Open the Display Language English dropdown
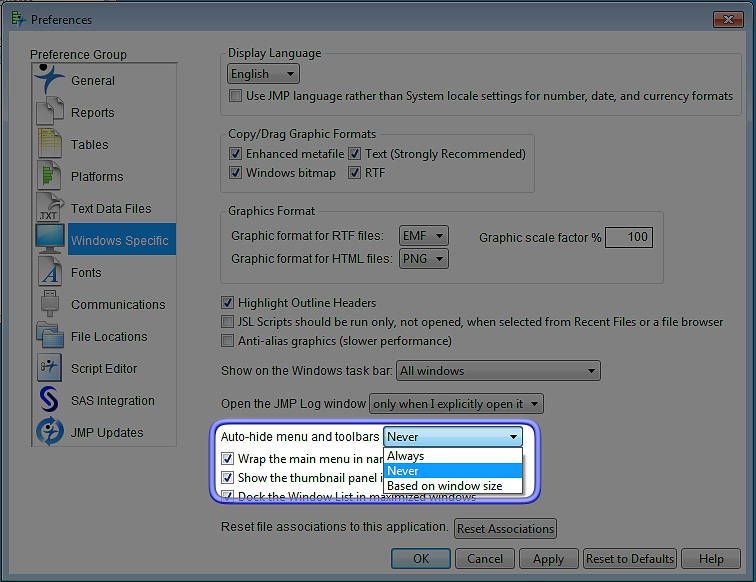Viewport: 756px width, 582px height. click(263, 74)
